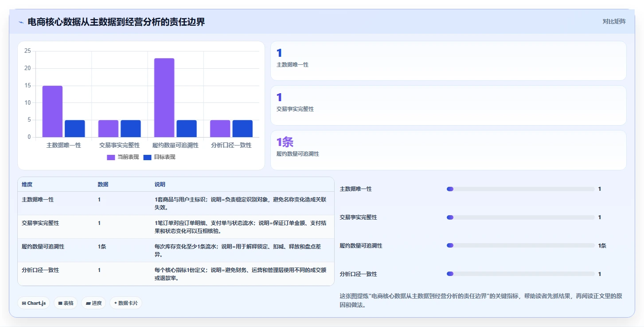This screenshot has width=644, height=327.
Task: Toggle the 当前表现 legend entry
Action: (123, 157)
